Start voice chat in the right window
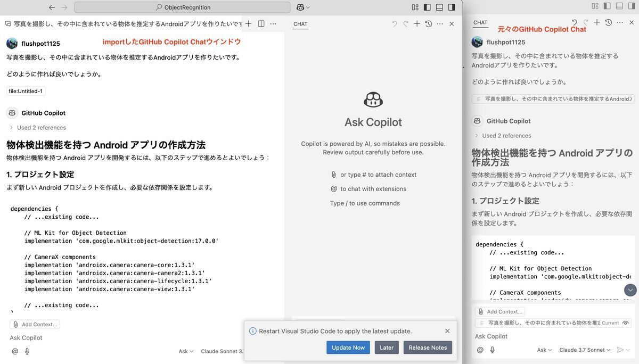The height and width of the screenshot is (364, 639). 493,350
